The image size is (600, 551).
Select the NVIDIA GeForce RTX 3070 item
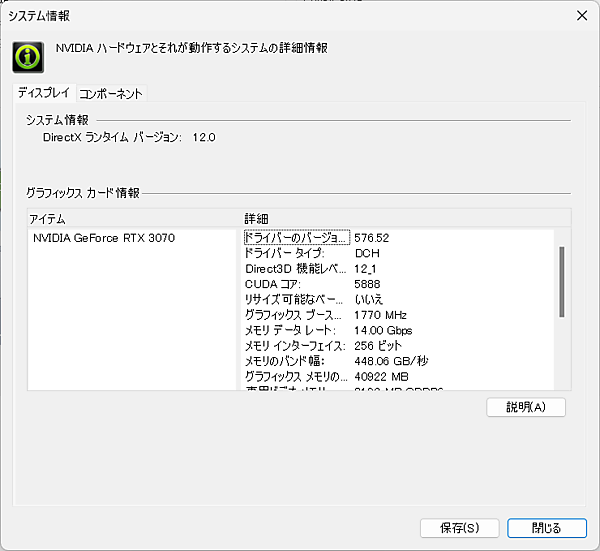[x=104, y=238]
